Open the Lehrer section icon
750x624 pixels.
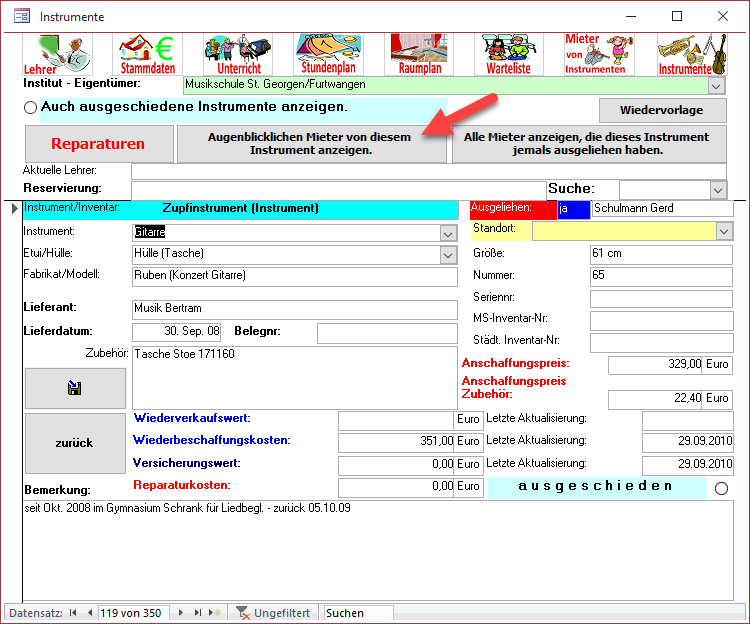(57, 55)
